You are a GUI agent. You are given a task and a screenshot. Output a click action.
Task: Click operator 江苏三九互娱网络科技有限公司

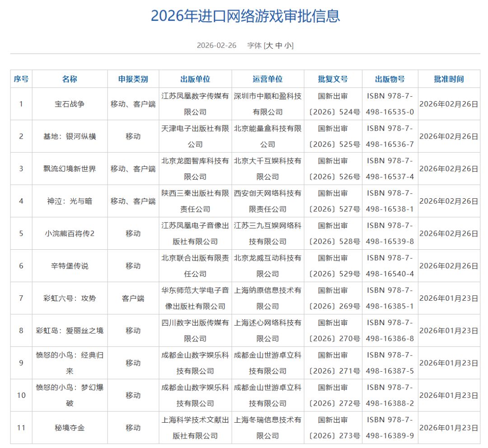pos(267,233)
